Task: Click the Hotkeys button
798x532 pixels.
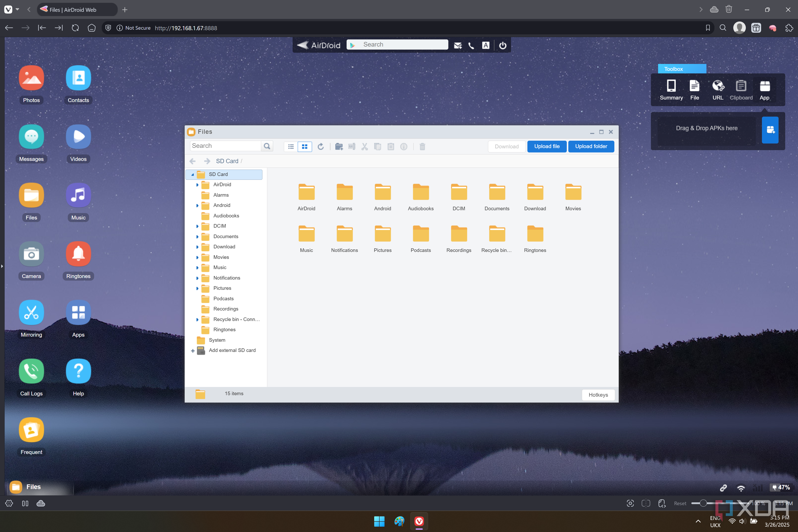Action: pos(598,395)
